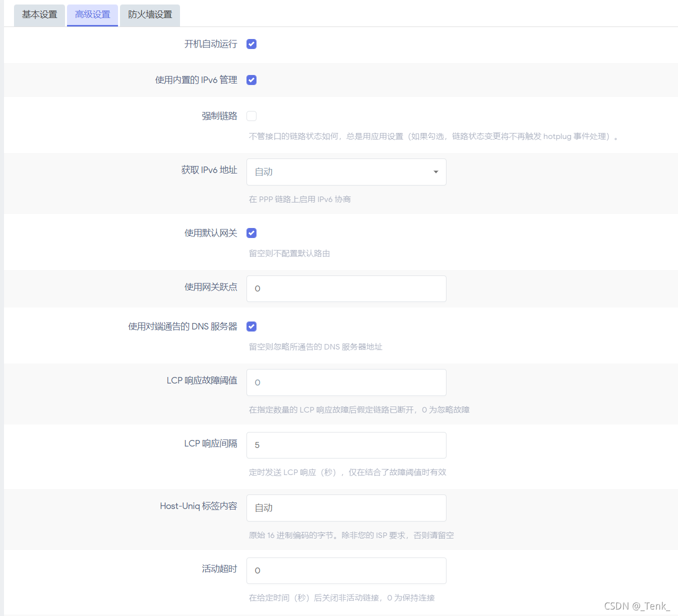This screenshot has height=616, width=678.
Task: Click the 使用网关跃点 input field
Action: pos(346,288)
